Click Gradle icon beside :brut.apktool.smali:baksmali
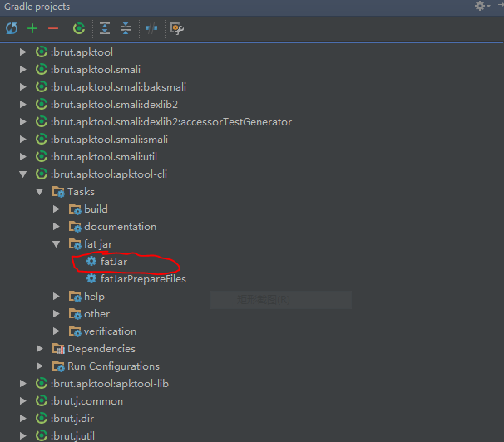This screenshot has height=442, width=504. pyautogui.click(x=42, y=86)
